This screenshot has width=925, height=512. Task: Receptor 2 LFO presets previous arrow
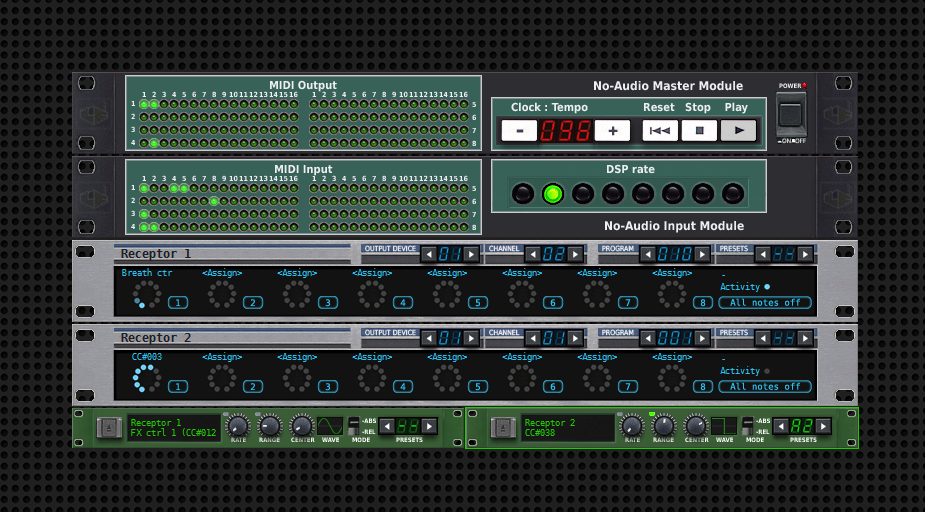coord(781,426)
